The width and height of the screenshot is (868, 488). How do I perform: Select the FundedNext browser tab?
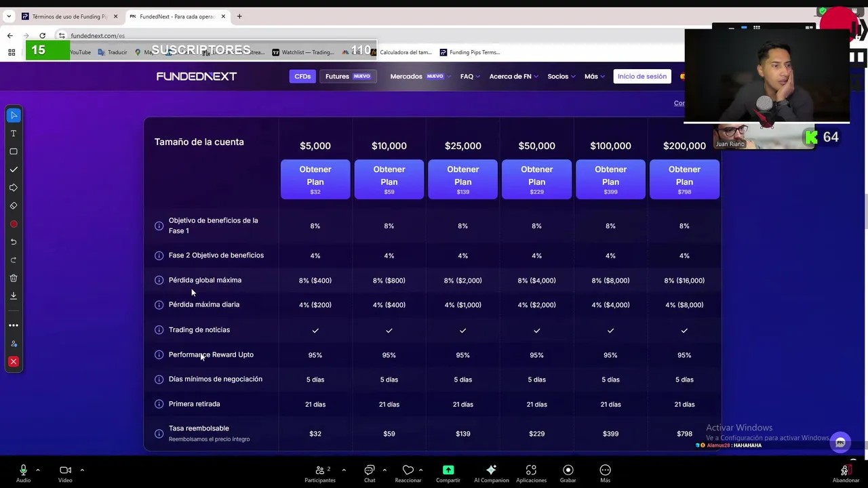pyautogui.click(x=178, y=16)
